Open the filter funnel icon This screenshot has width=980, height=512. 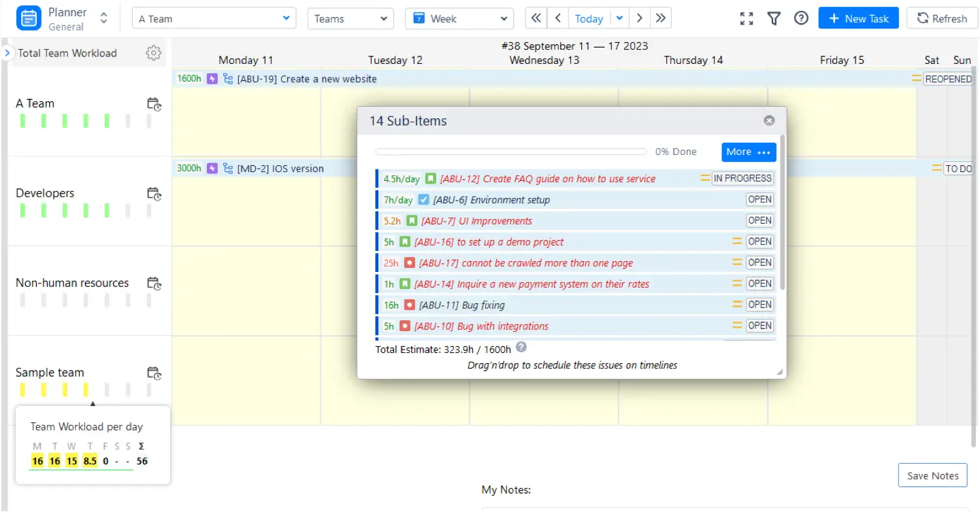(774, 18)
